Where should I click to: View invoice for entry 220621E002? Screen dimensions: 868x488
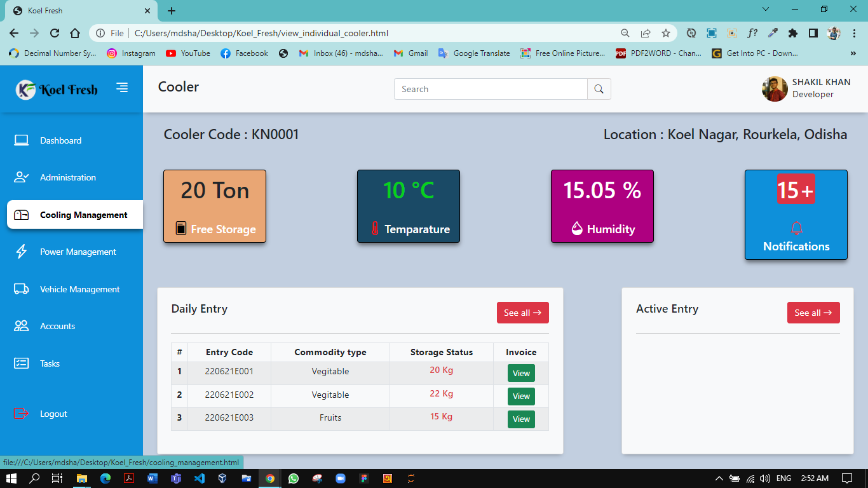[x=521, y=396]
